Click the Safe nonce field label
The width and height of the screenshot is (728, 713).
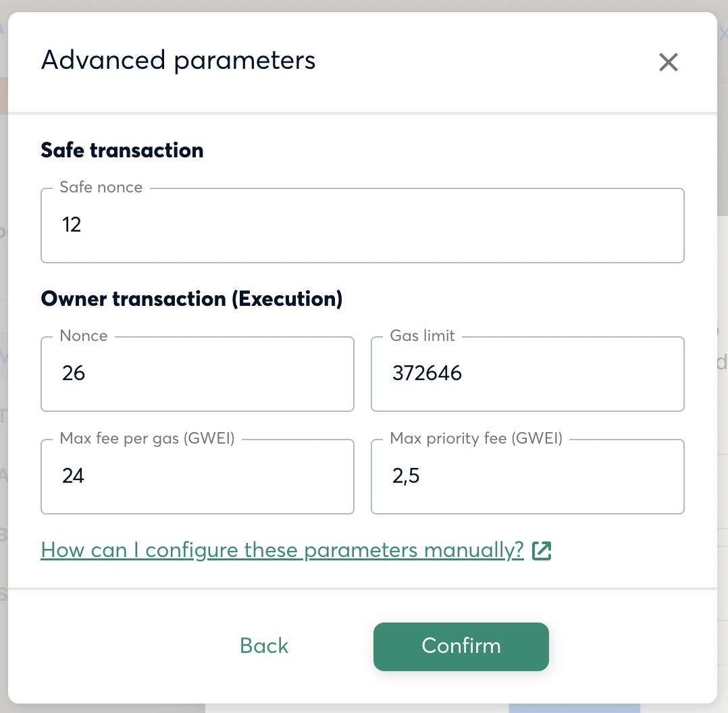(x=101, y=187)
